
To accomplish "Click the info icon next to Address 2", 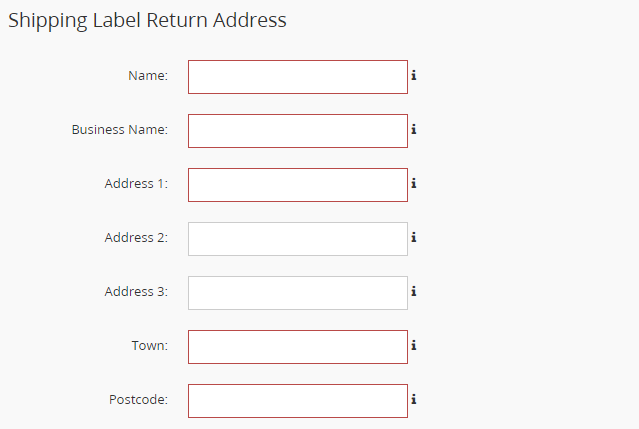I will coord(414,238).
